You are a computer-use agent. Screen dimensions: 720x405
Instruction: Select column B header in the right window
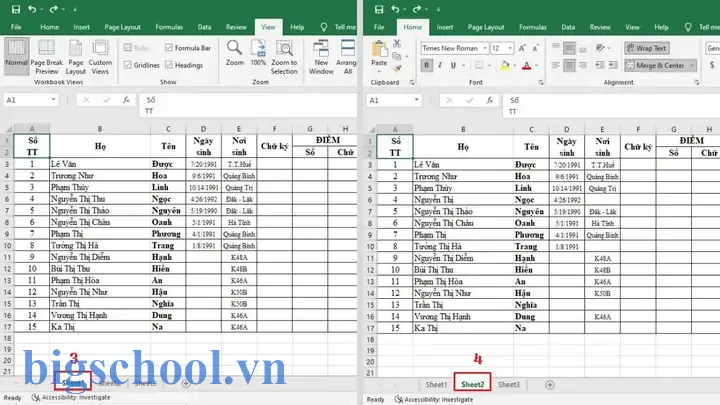pos(463,129)
